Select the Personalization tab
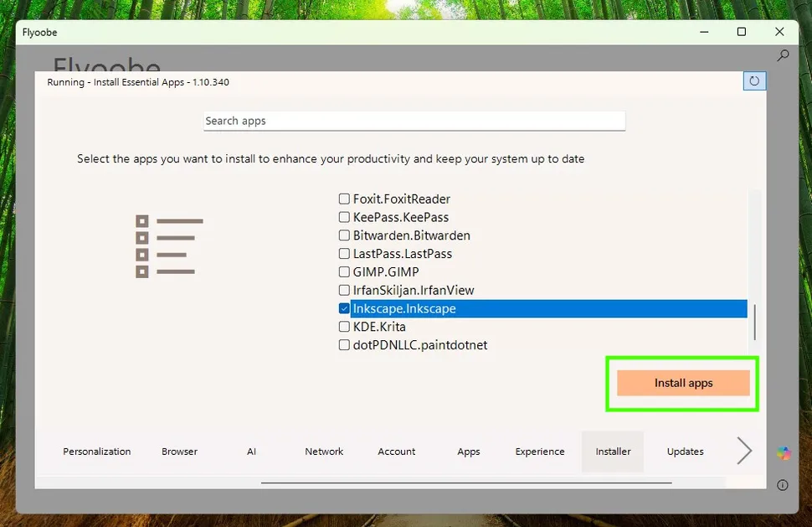This screenshot has height=527, width=812. (97, 451)
